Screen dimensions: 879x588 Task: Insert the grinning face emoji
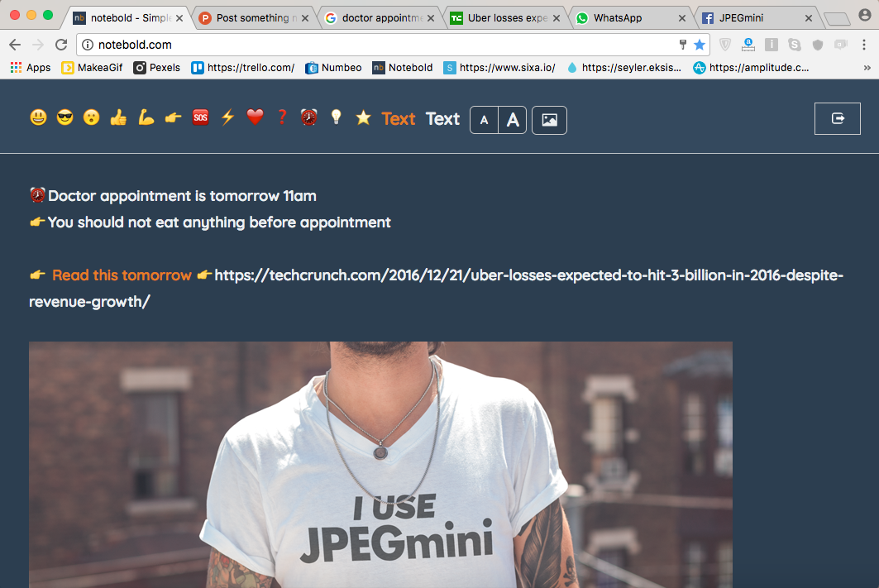pyautogui.click(x=38, y=117)
